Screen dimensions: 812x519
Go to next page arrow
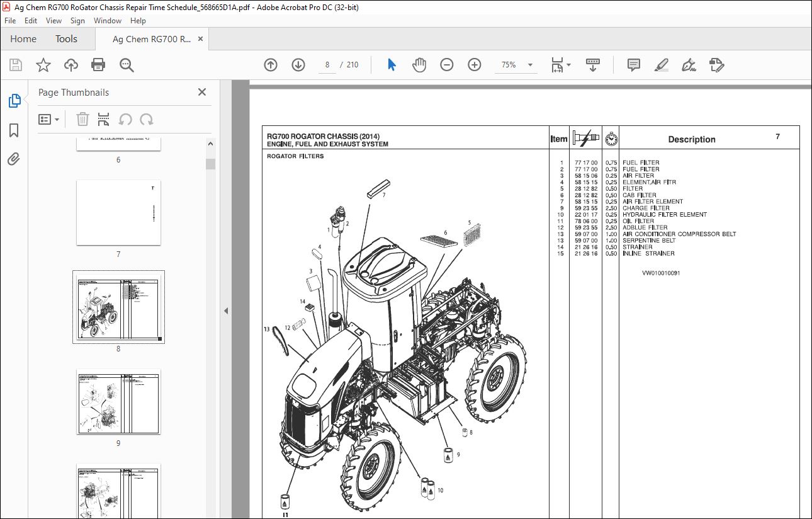298,65
